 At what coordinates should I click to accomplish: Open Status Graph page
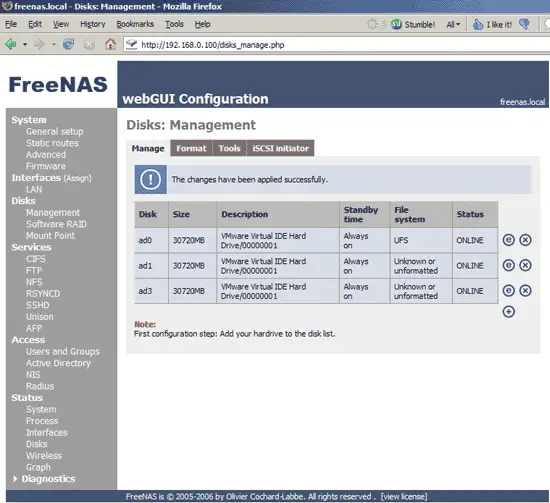click(x=38, y=467)
